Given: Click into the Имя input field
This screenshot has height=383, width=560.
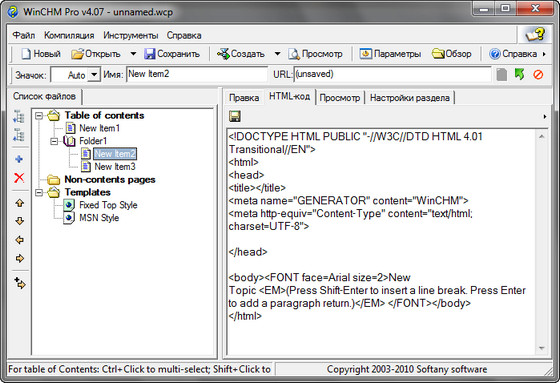Looking at the screenshot, I should pos(197,74).
